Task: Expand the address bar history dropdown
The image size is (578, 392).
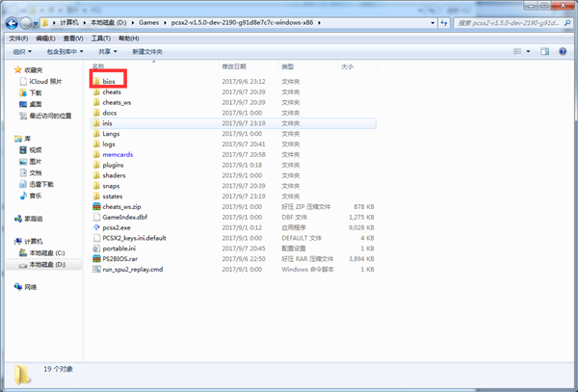Action: tap(433, 23)
